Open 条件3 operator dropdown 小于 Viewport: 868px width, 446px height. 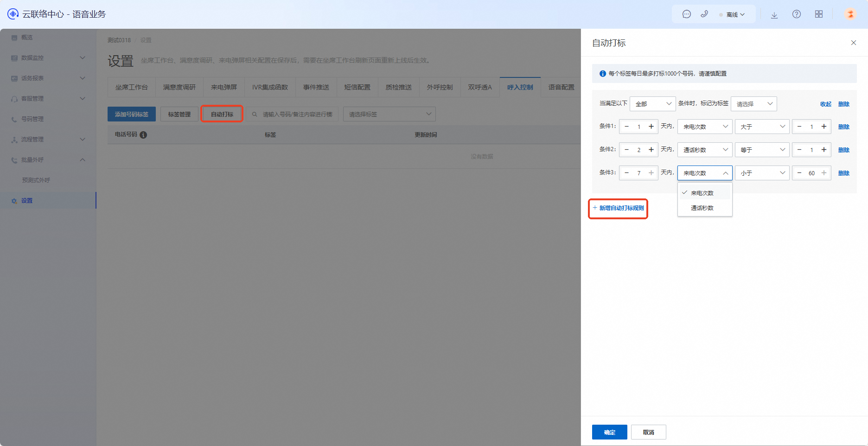tap(762, 173)
